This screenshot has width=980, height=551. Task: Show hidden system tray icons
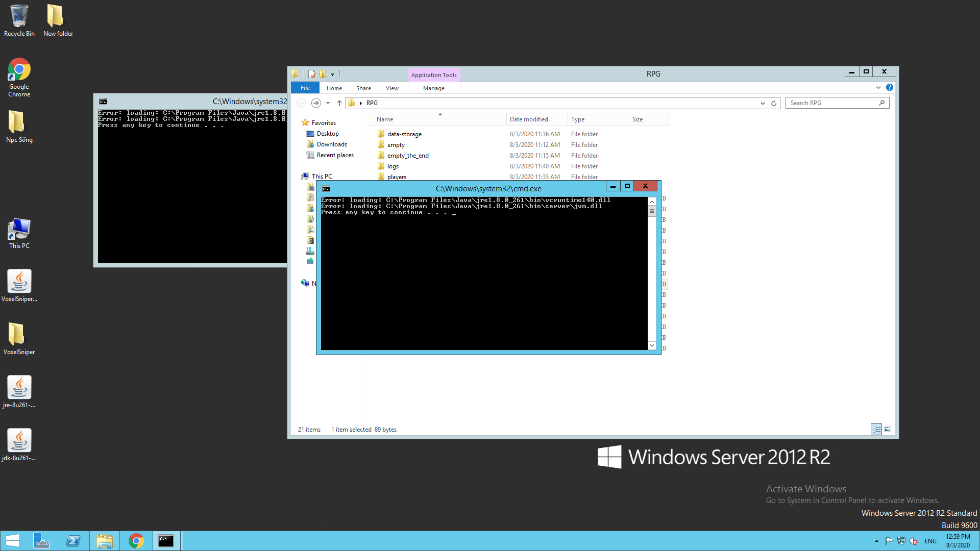click(x=876, y=541)
